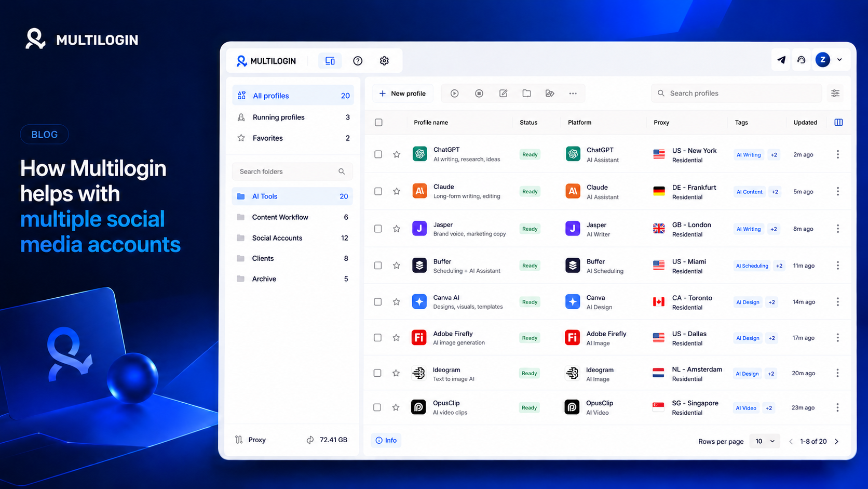868x489 pixels.
Task: Open the Buffer row three-dot menu
Action: point(838,266)
